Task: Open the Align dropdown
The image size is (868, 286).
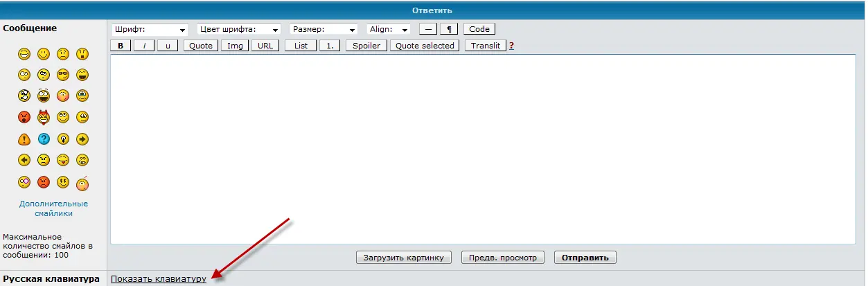Action: [x=389, y=29]
